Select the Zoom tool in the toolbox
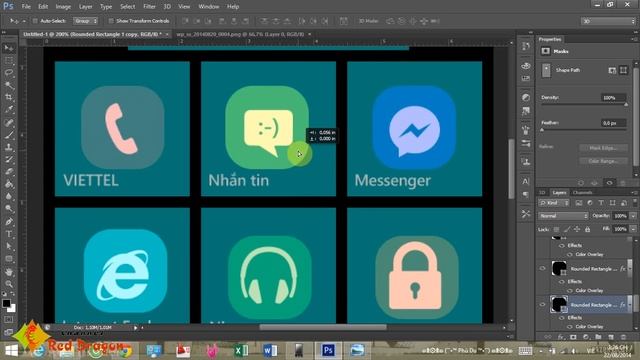Viewport: 640px width, 360px height. (x=9, y=284)
